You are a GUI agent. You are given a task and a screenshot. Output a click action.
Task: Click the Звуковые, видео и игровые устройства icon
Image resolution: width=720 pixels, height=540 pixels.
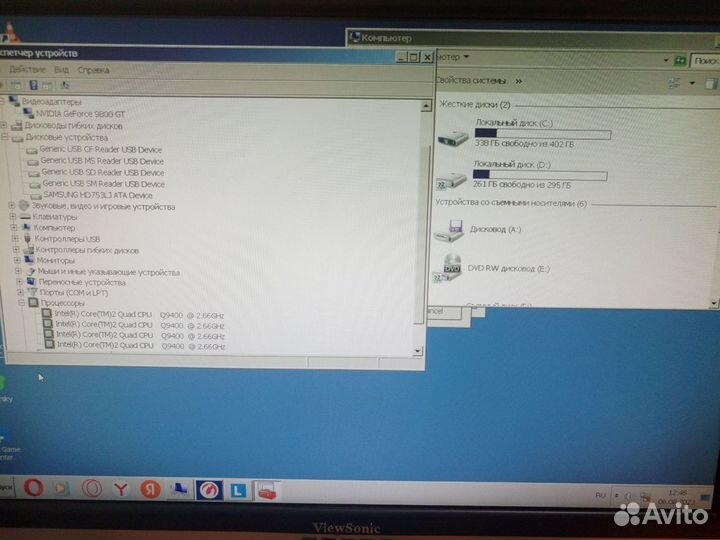[24, 206]
